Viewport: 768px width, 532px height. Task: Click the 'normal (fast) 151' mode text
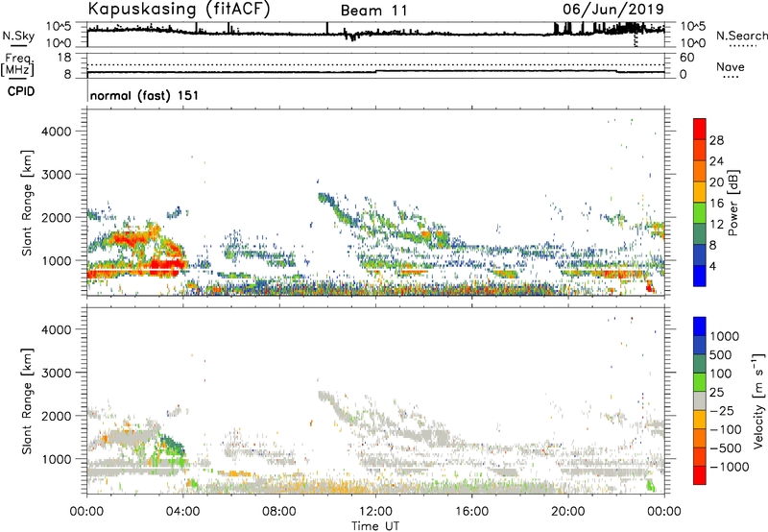(145, 95)
